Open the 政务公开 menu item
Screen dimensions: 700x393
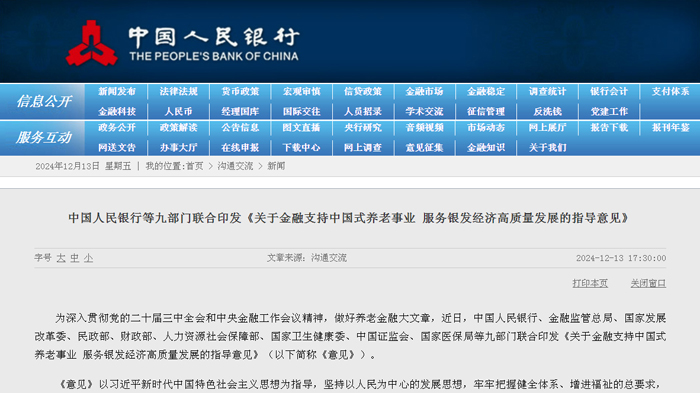pos(117,128)
